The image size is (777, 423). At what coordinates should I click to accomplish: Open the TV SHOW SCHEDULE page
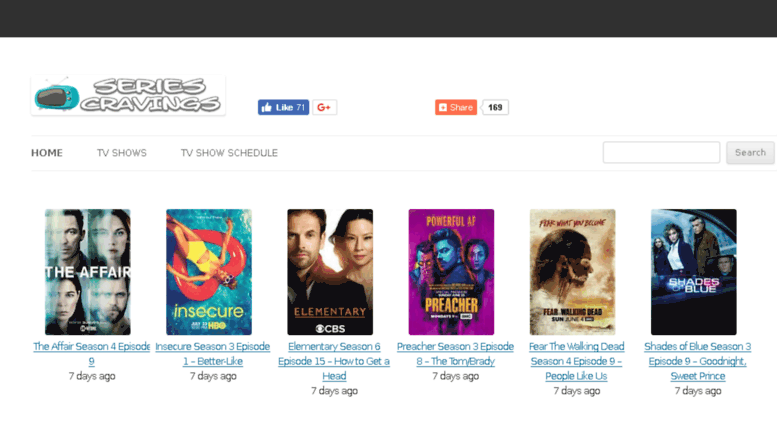click(x=229, y=153)
